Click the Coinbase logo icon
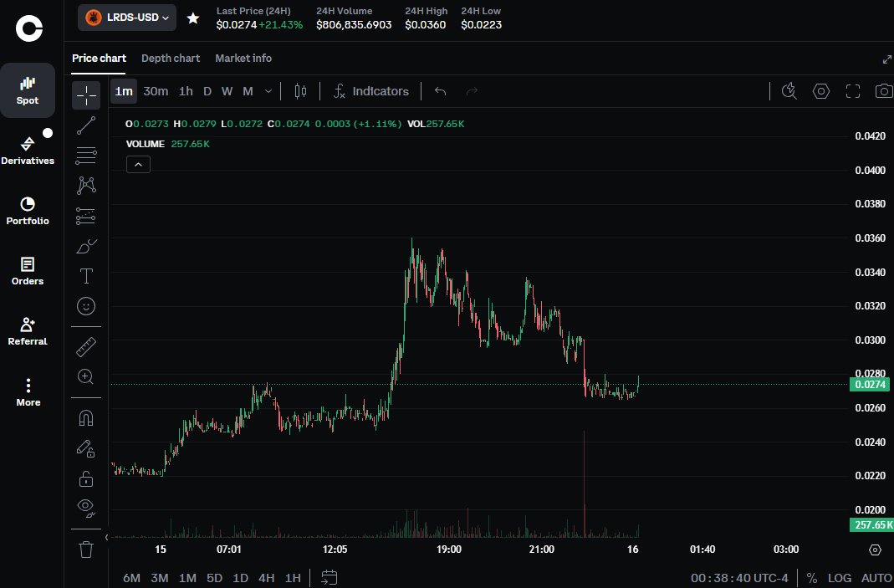Image resolution: width=894 pixels, height=588 pixels. [x=29, y=28]
